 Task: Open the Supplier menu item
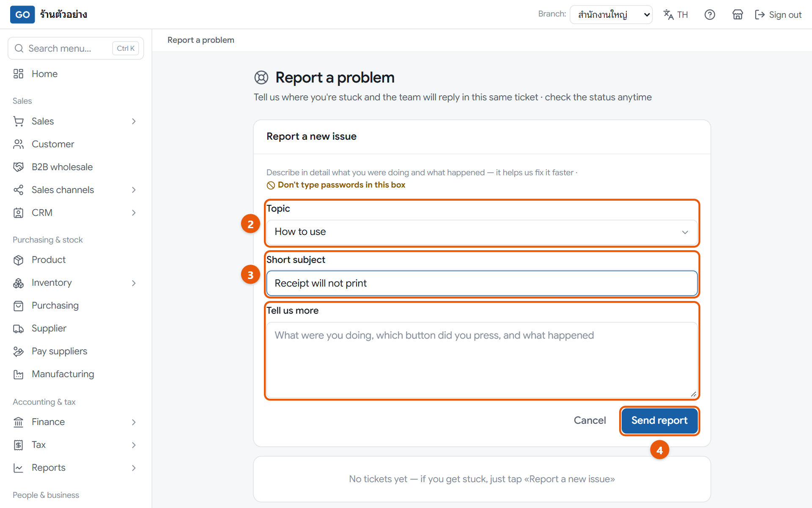point(76,329)
